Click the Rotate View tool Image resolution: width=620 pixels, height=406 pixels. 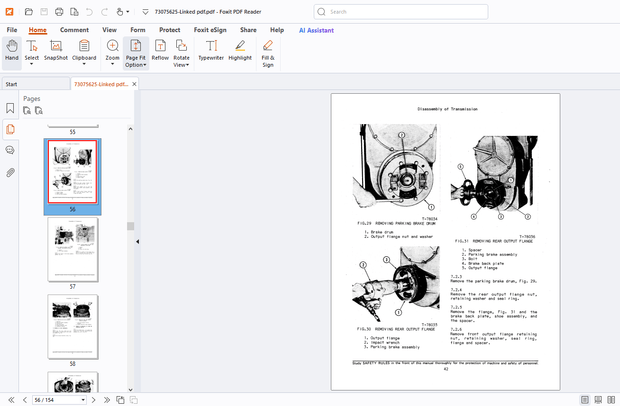coord(181,53)
